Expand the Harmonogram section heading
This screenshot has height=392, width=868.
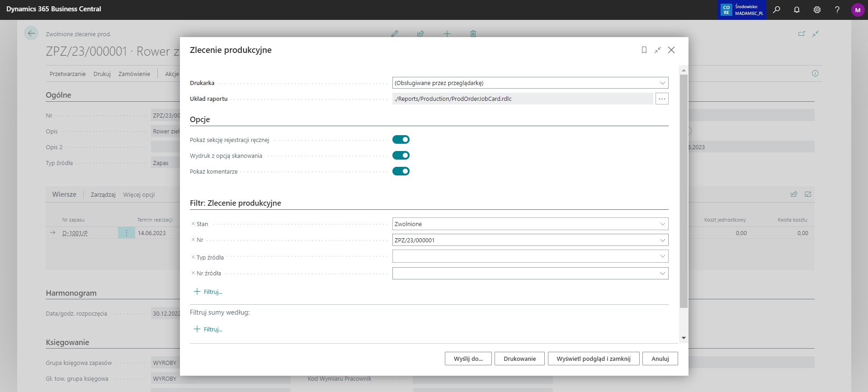(71, 293)
